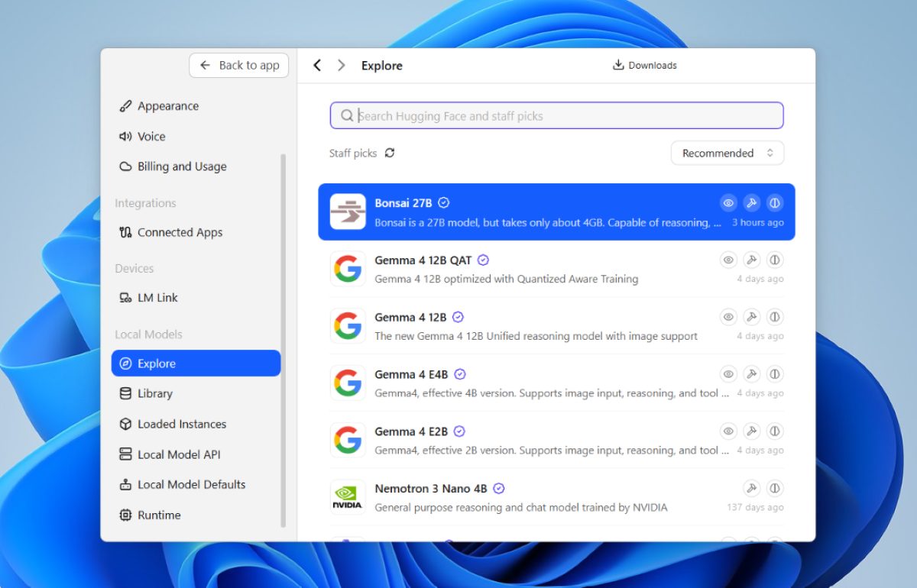Open the Recommended sort dropdown
Image resolution: width=917 pixels, height=588 pixels.
click(x=727, y=153)
